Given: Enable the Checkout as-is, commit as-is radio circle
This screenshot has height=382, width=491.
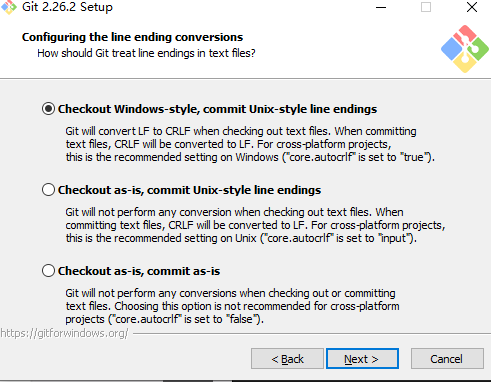Looking at the screenshot, I should click(48, 271).
